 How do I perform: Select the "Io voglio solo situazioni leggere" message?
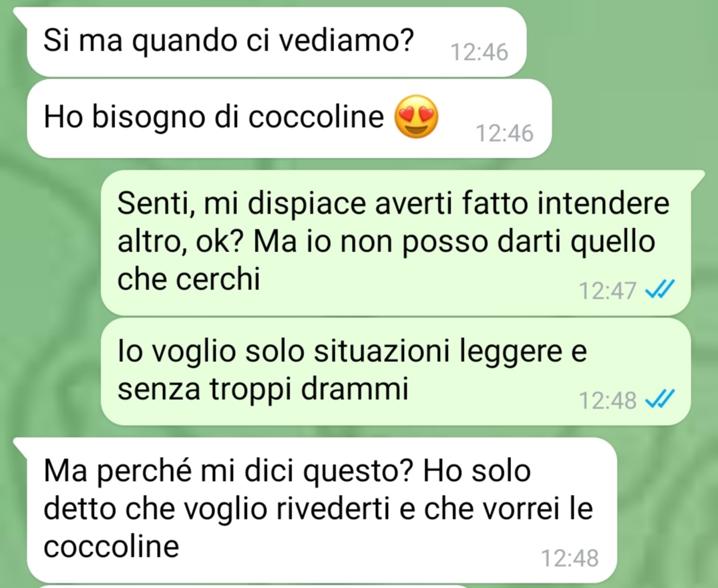click(396, 372)
